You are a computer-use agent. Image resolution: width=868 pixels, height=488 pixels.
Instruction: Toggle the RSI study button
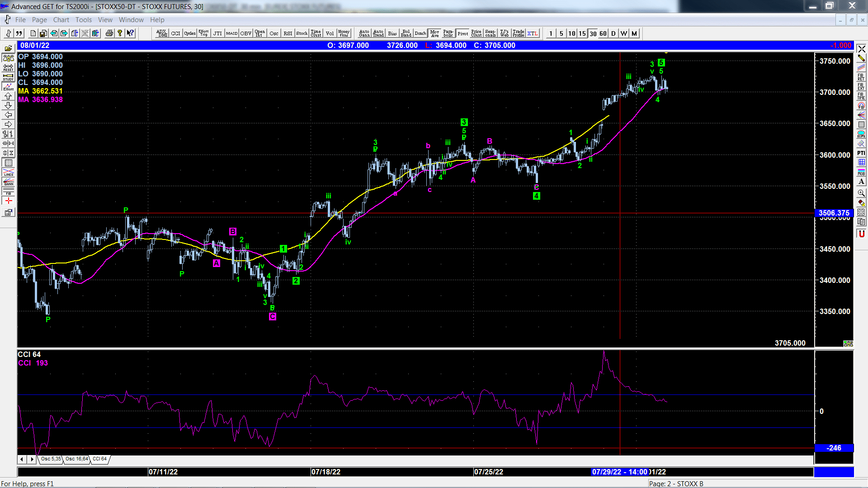pyautogui.click(x=288, y=33)
